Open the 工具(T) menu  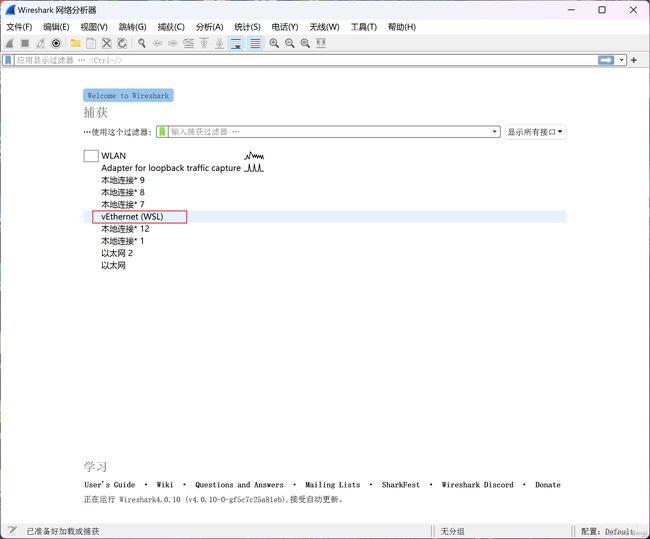coord(364,27)
